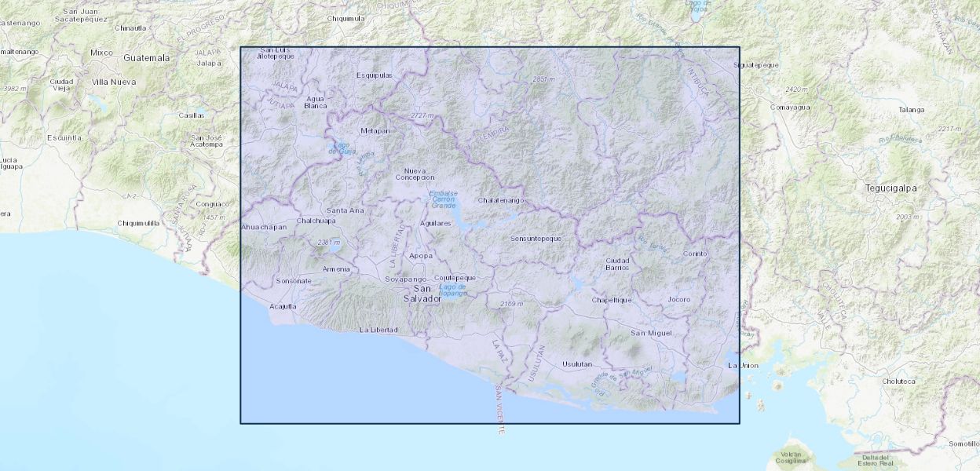Click the Metapan town label
The width and height of the screenshot is (980, 471).
point(375,130)
